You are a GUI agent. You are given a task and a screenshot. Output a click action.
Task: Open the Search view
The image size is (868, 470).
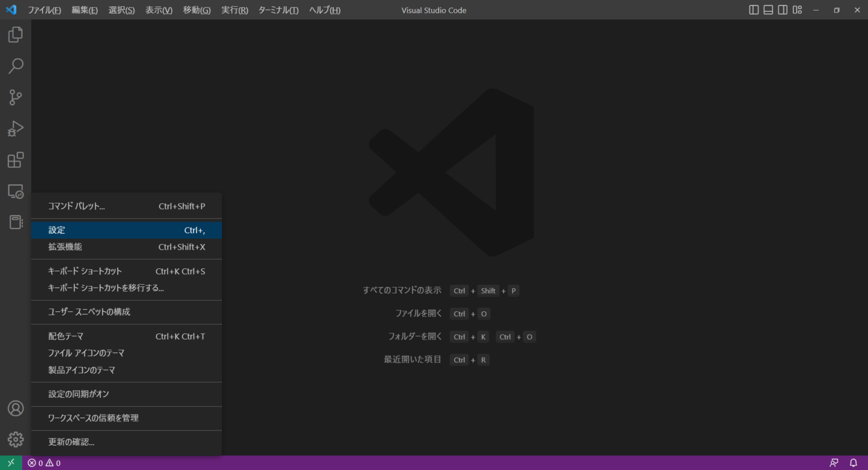point(15,66)
